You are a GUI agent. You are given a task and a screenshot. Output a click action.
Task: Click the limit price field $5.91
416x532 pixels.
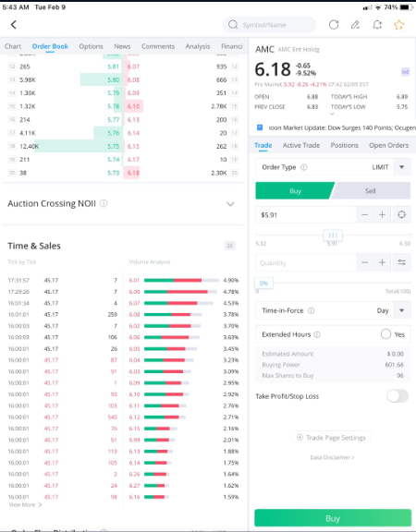click(306, 215)
